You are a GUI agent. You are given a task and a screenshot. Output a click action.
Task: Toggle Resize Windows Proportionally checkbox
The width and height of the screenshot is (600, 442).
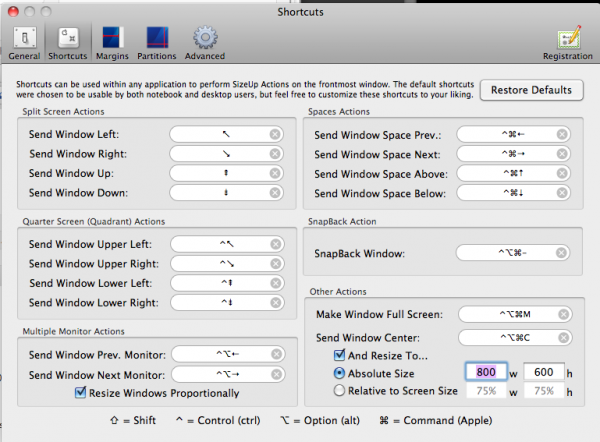[x=80, y=392]
